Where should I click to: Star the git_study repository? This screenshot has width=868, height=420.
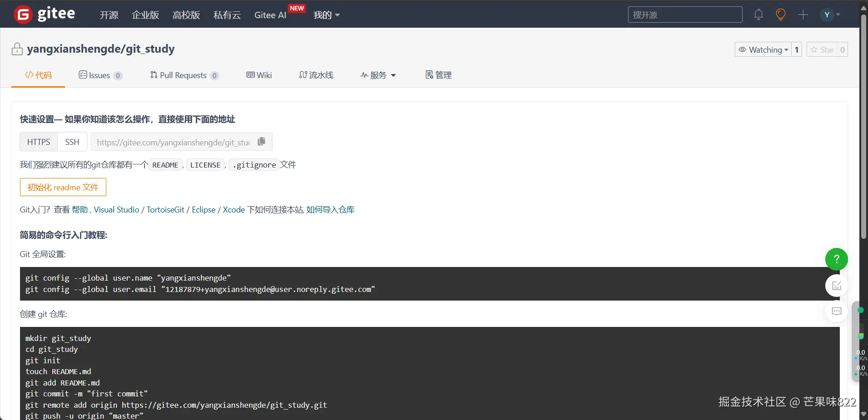[x=823, y=49]
